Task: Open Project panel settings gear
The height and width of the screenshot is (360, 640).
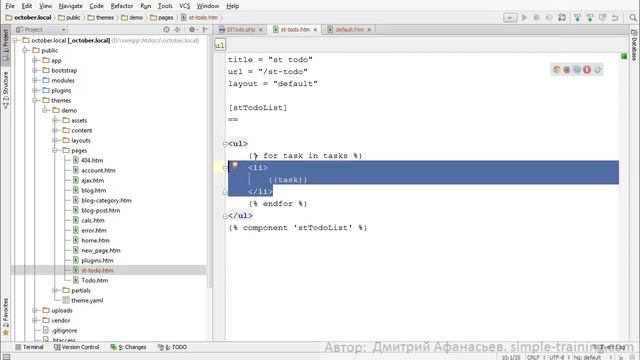Action: (x=192, y=29)
